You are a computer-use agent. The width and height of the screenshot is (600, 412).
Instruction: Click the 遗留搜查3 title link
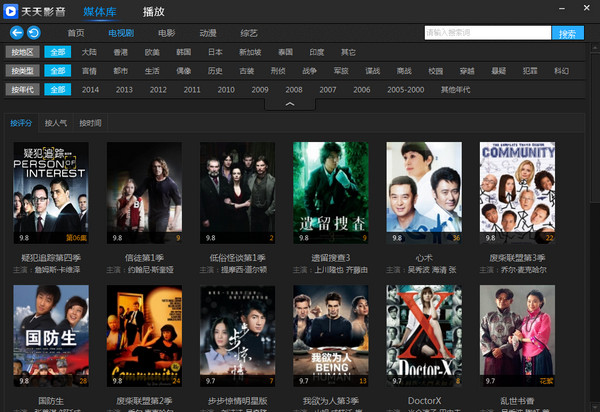(331, 258)
